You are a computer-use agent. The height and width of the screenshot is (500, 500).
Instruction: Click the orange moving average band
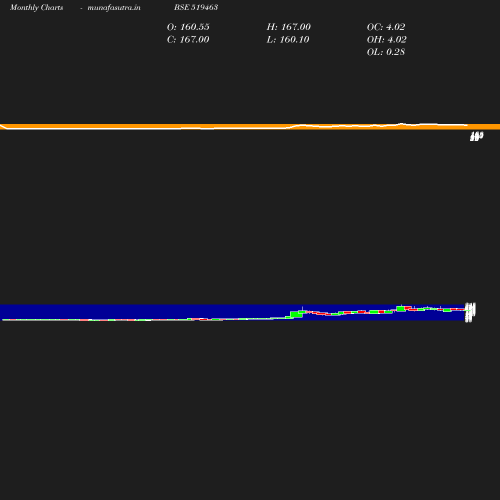click(x=250, y=127)
